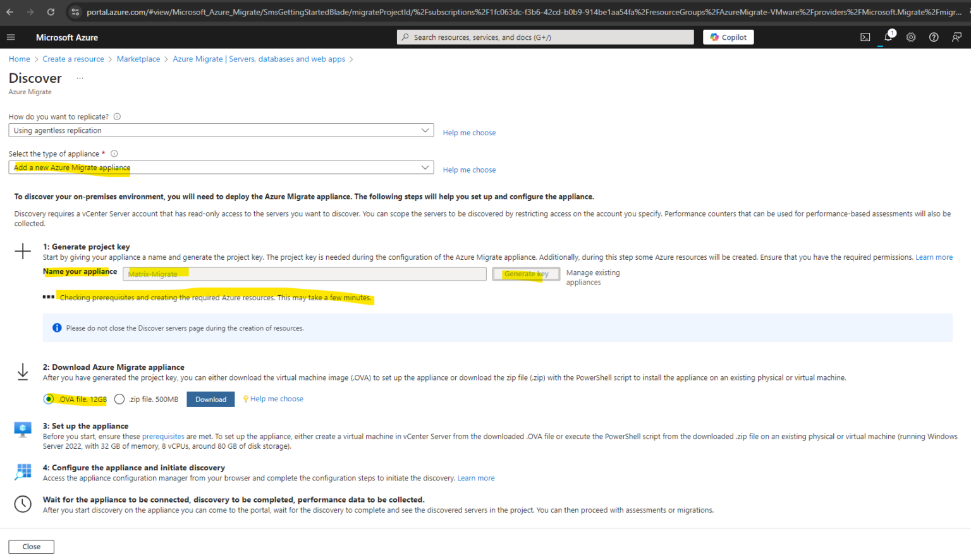Click the info icon beside appliance type
The height and width of the screenshot is (560, 971).
(114, 154)
